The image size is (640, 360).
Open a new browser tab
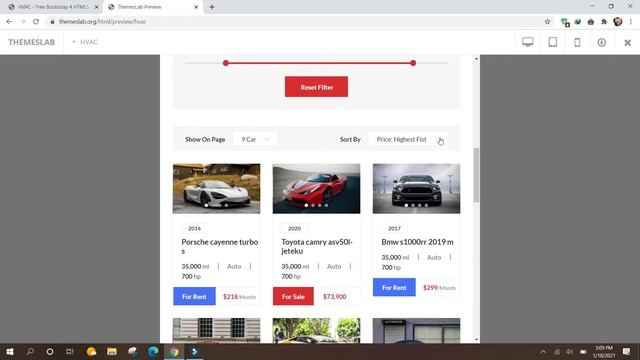pos(212,7)
